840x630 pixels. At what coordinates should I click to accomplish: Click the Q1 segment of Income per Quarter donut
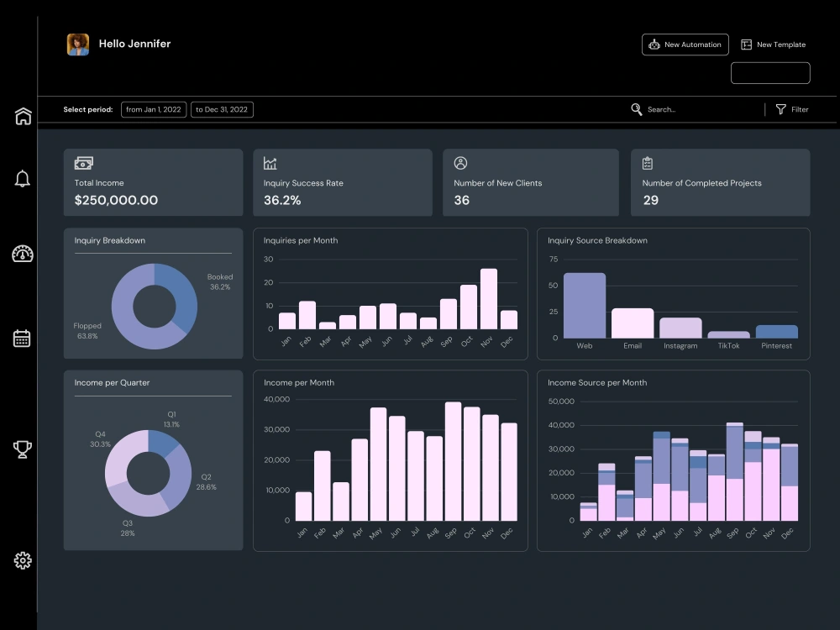(x=162, y=443)
